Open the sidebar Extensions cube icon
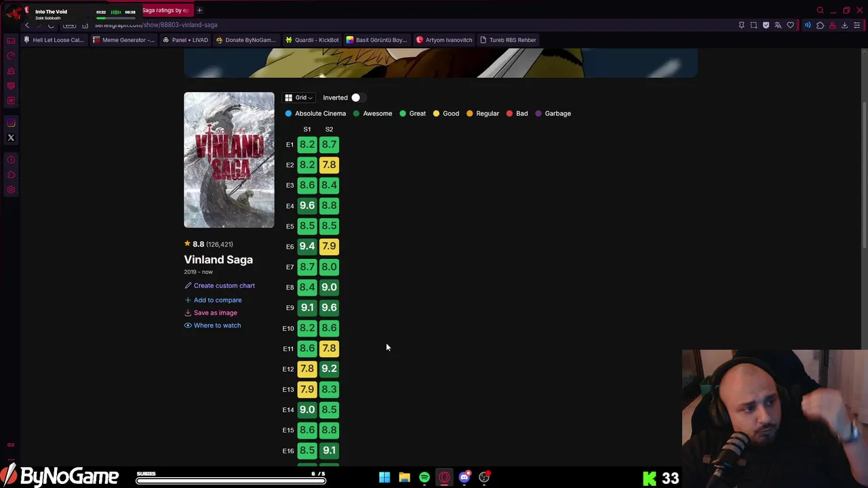 click(x=11, y=175)
